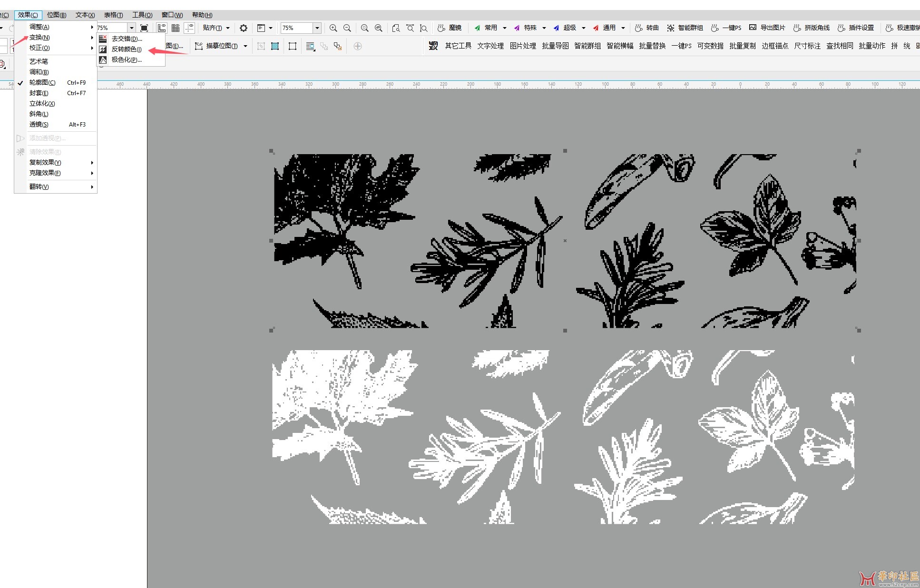This screenshot has height=588, width=920.
Task: Click the blue 超级 arrow icon
Action: pyautogui.click(x=557, y=28)
